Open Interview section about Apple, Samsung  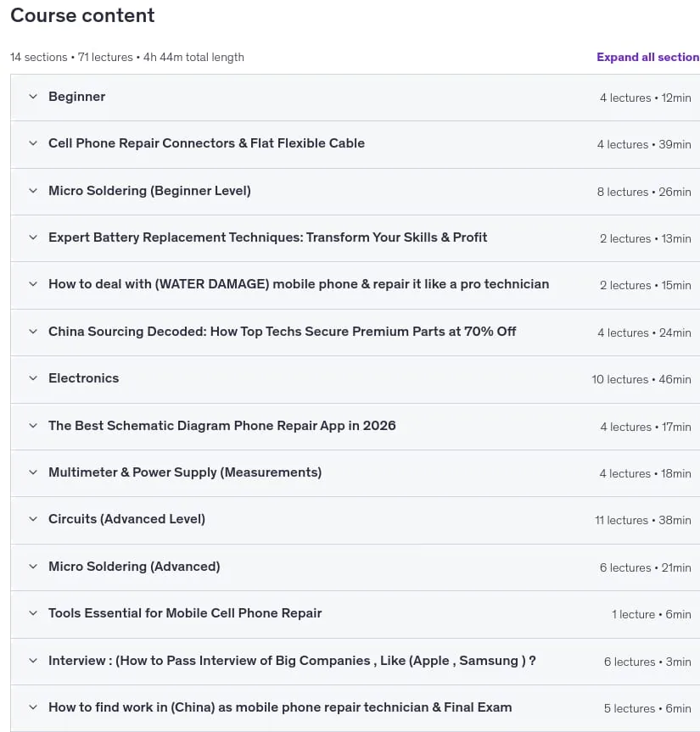[x=292, y=661]
